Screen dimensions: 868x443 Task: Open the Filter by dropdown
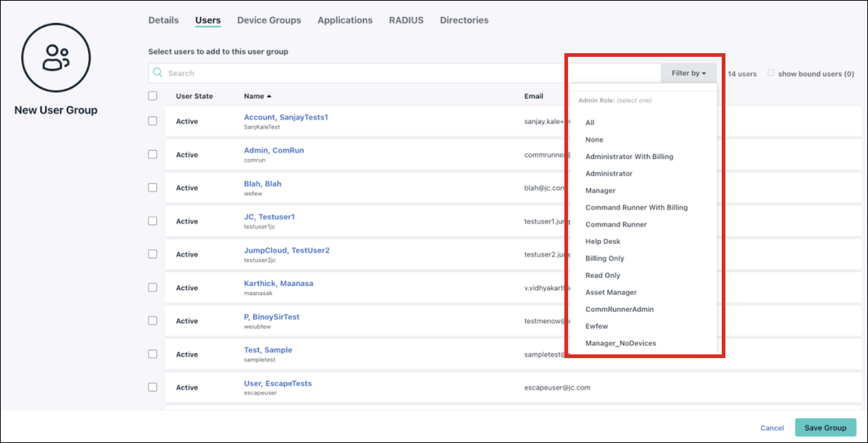point(688,73)
